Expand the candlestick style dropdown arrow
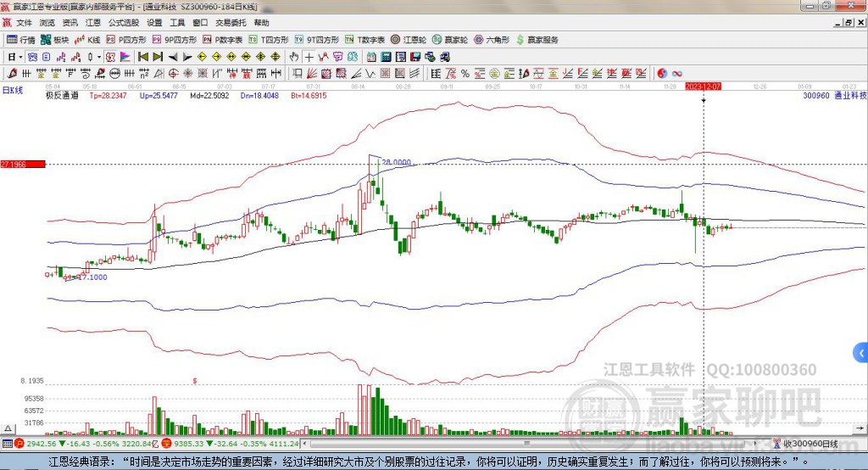This screenshot has width=868, height=470. [x=99, y=57]
